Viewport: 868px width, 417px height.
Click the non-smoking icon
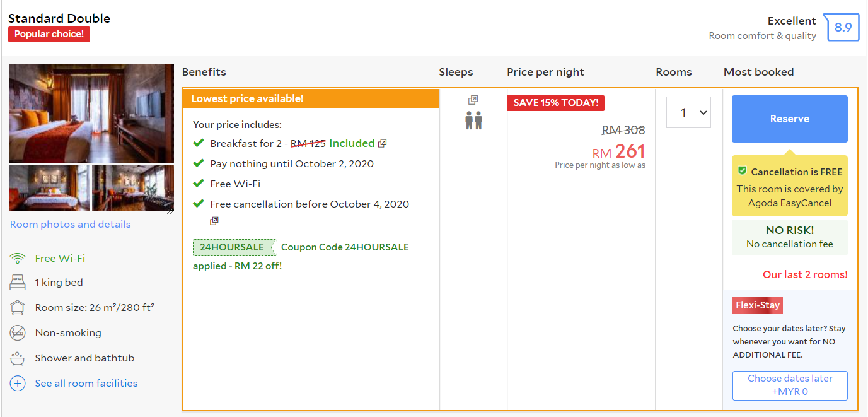18,332
